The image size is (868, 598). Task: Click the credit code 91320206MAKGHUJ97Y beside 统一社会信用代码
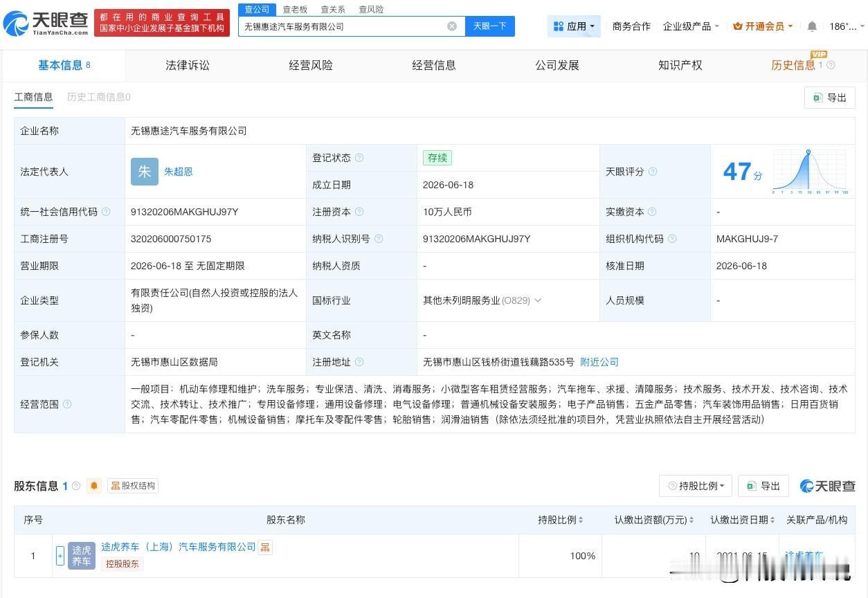pos(184,212)
